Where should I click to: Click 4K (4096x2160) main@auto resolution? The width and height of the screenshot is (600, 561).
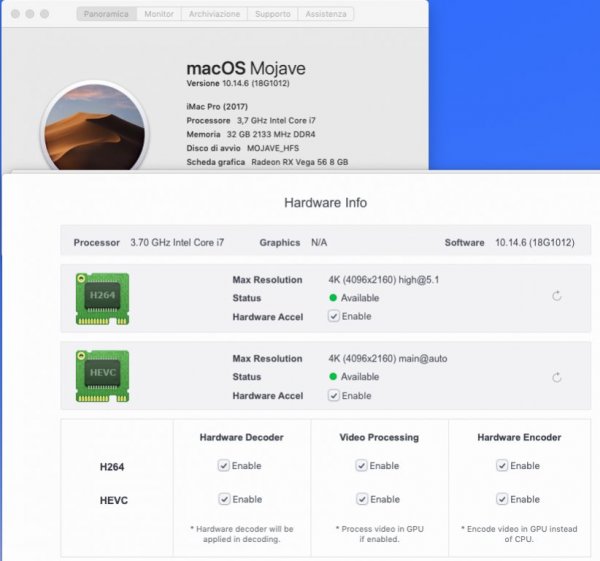coord(388,359)
